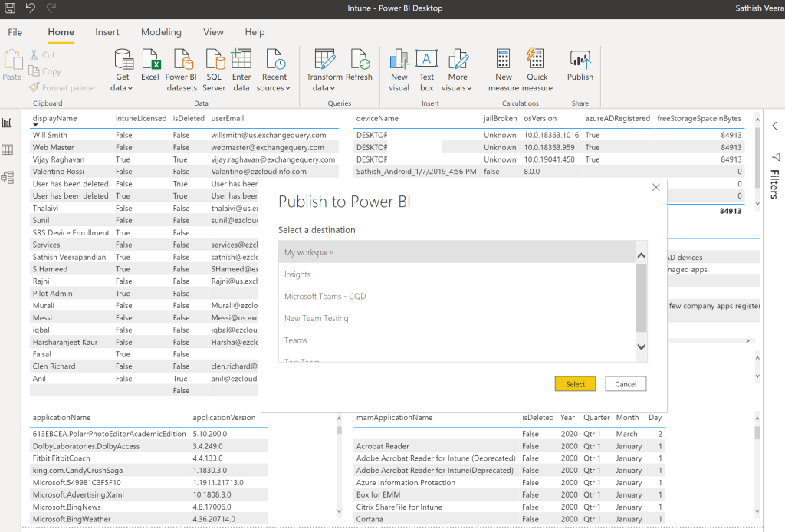Choose Microsoft Teams - CQD workspace
785x532 pixels.
(325, 297)
